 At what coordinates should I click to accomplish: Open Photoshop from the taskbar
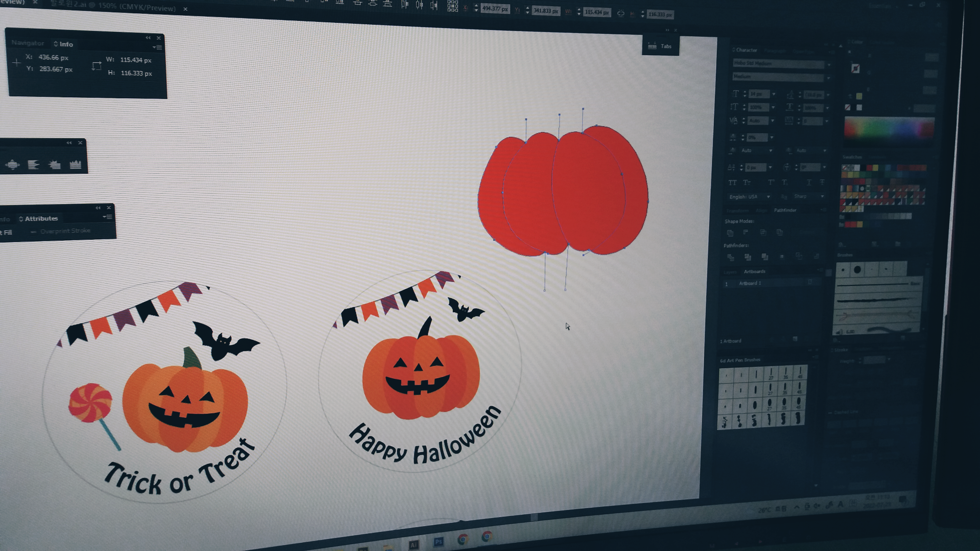pyautogui.click(x=438, y=542)
